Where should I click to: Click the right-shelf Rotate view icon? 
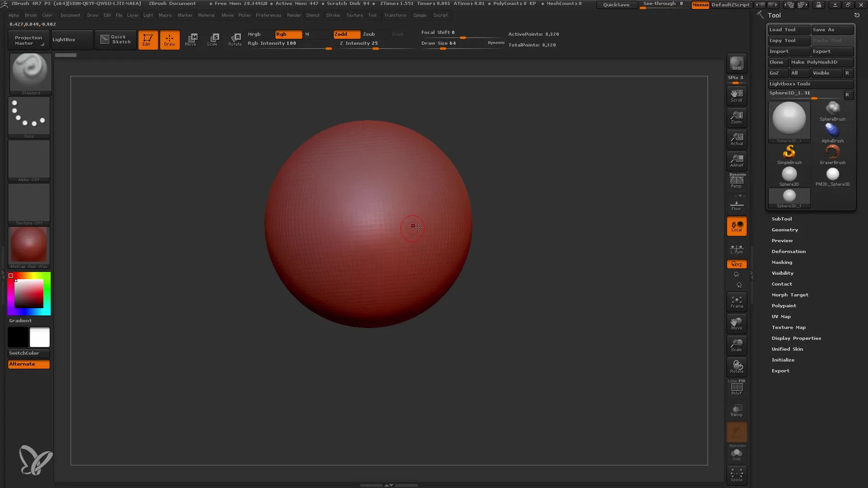tap(736, 367)
